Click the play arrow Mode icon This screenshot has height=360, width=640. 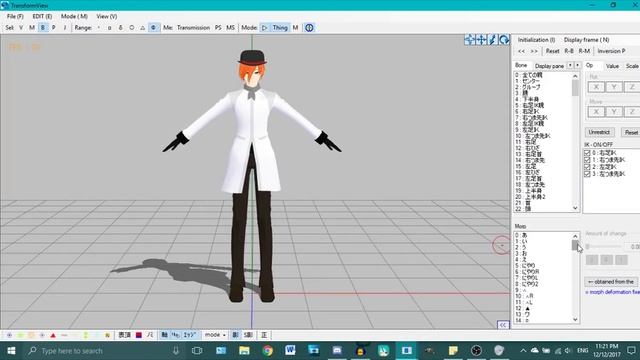click(x=264, y=28)
